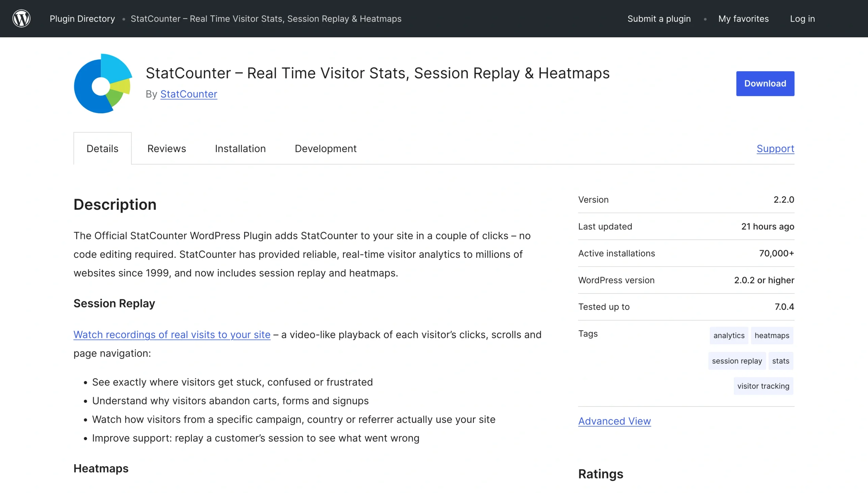Open Plugin Directory link in header
This screenshot has width=868, height=493.
click(82, 19)
